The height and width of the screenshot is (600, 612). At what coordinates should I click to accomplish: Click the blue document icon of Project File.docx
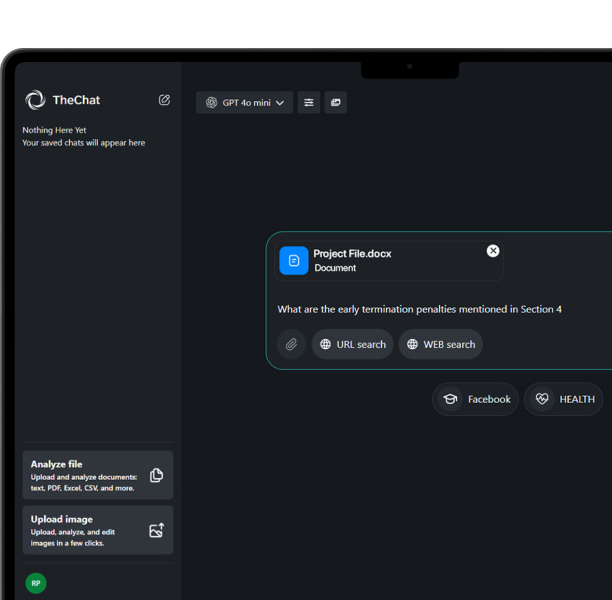click(x=294, y=260)
